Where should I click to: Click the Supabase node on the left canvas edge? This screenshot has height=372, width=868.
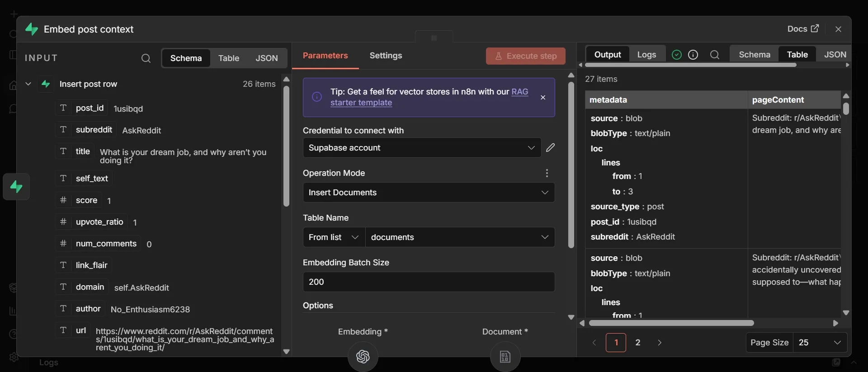tap(16, 187)
